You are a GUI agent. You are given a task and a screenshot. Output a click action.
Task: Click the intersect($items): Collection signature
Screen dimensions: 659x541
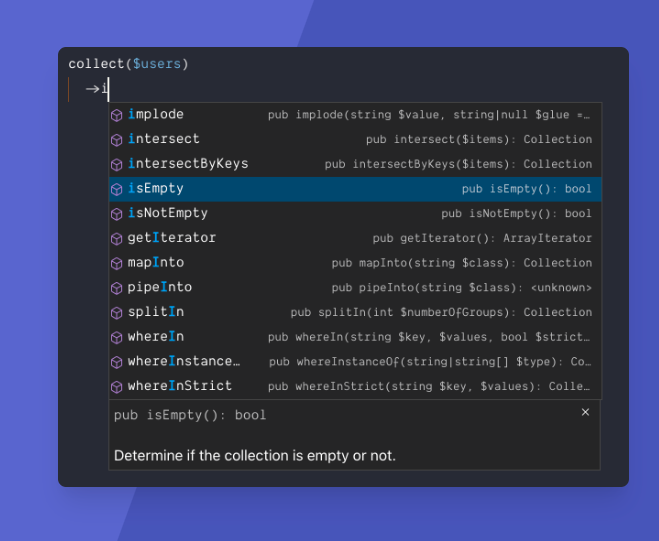[479, 140]
